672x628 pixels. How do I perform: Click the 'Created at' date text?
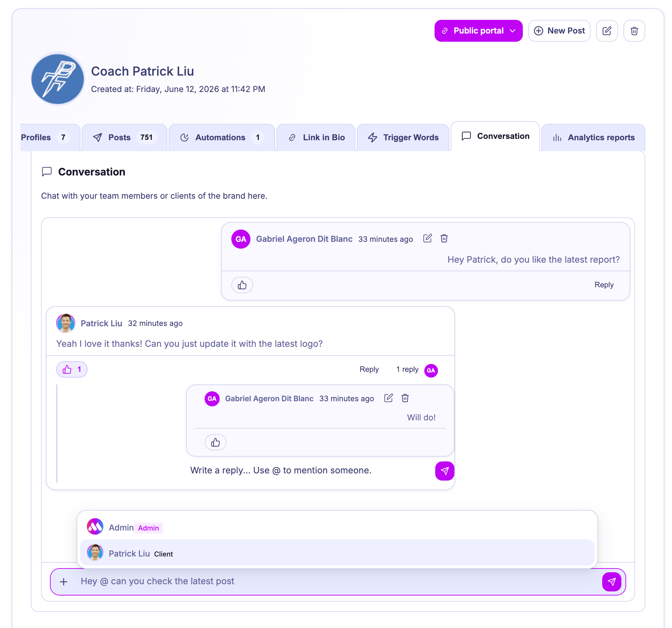(x=178, y=89)
